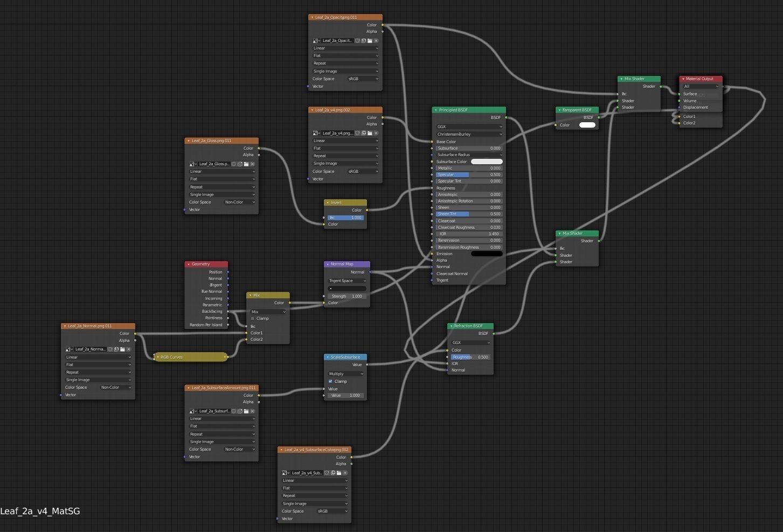This screenshot has height=532, width=783.
Task: Collapse the RGB Curves node
Action: click(x=157, y=357)
